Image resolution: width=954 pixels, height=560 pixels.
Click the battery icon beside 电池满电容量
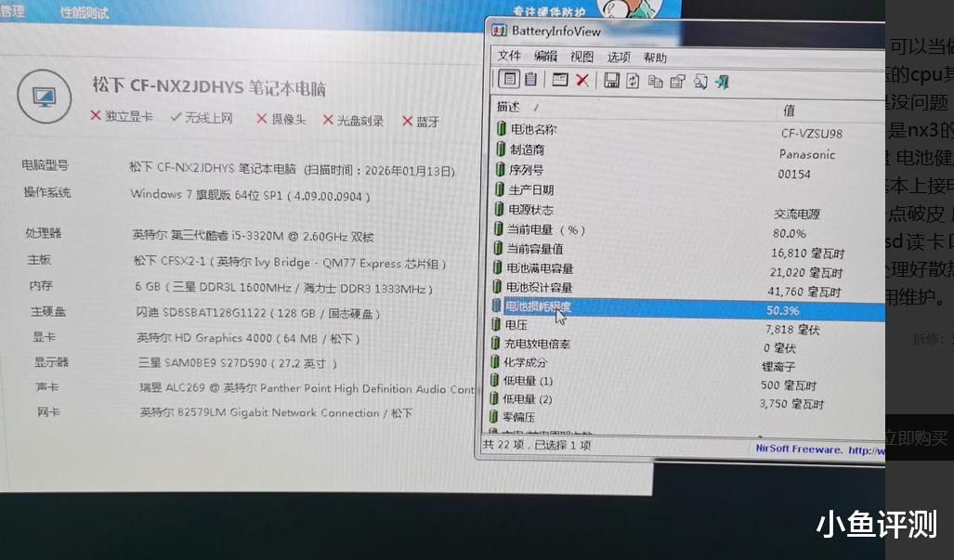(x=496, y=267)
